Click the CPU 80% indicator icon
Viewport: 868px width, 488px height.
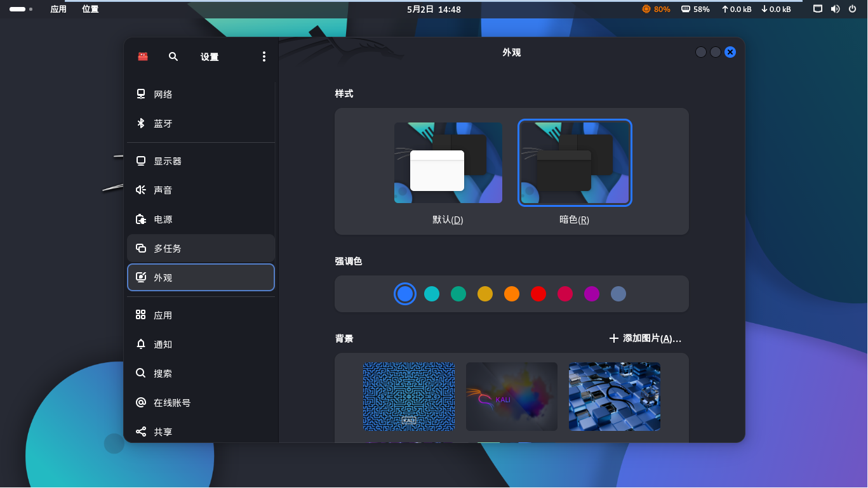coord(646,9)
